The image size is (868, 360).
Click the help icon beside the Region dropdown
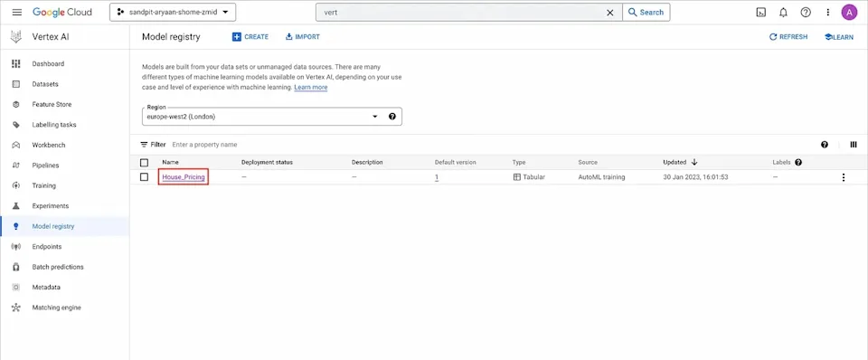[x=392, y=117]
